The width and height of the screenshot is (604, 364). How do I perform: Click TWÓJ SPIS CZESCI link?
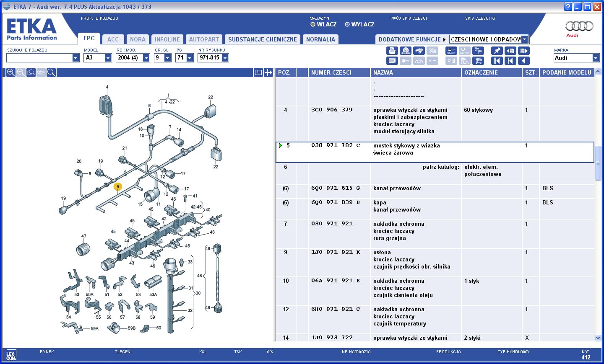(408, 18)
